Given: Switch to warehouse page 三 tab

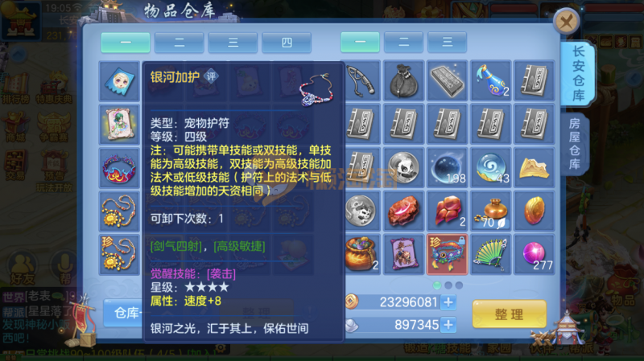Looking at the screenshot, I should tap(447, 42).
